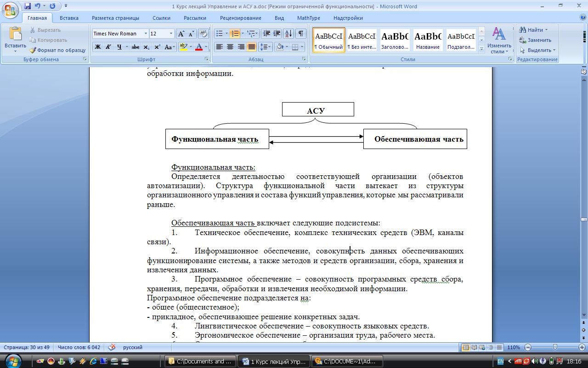Viewport: 588px width, 368px height.
Task: Center the paragraph text
Action: [x=230, y=47]
